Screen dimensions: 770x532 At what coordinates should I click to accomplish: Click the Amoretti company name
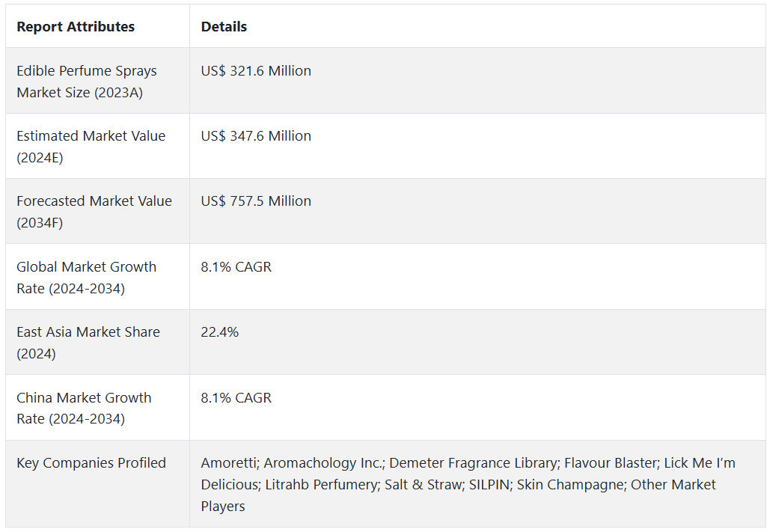tap(227, 463)
